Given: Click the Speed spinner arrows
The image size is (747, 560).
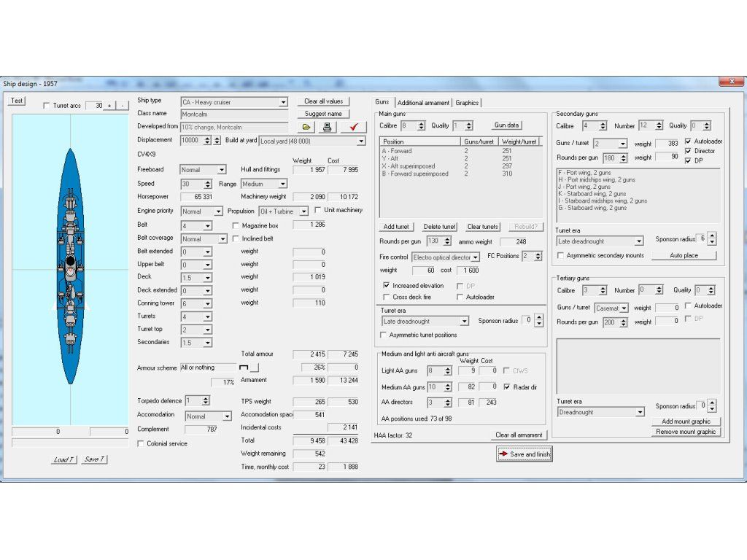Looking at the screenshot, I should pos(207,184).
